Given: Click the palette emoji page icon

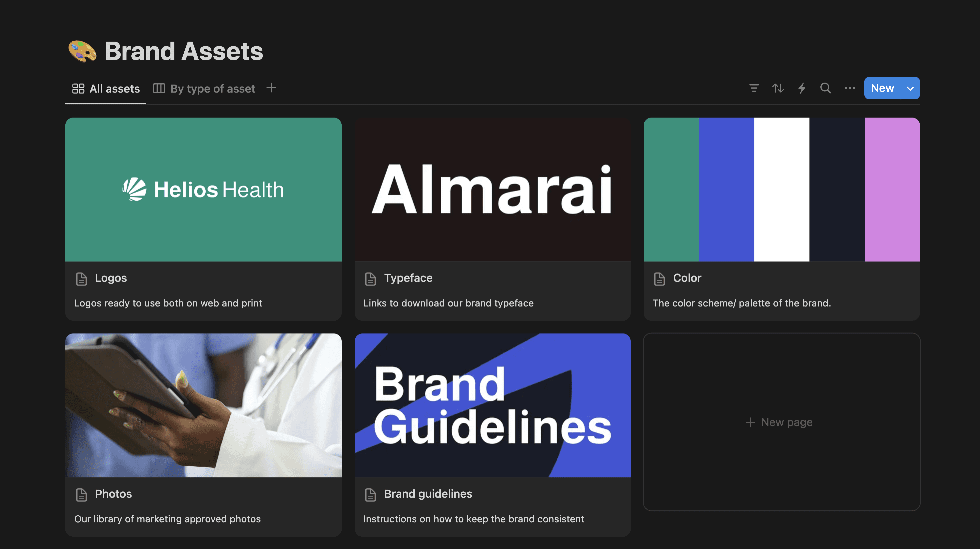Looking at the screenshot, I should 82,51.
